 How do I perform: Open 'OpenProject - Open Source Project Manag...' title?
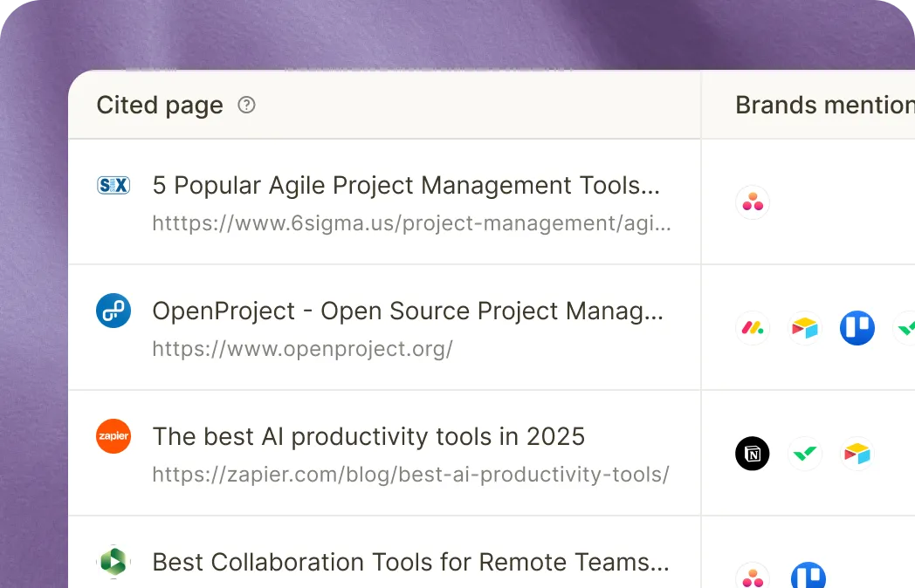pyautogui.click(x=408, y=311)
